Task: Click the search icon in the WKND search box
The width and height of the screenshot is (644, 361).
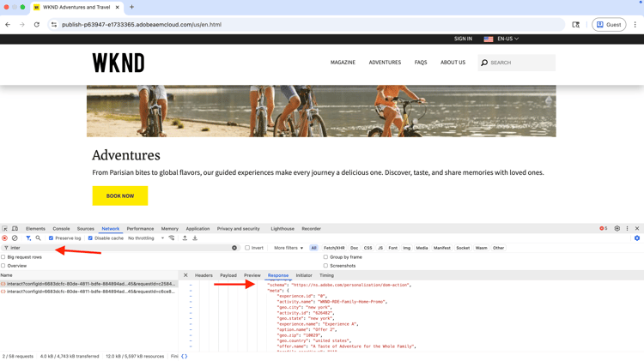Action: coord(484,63)
